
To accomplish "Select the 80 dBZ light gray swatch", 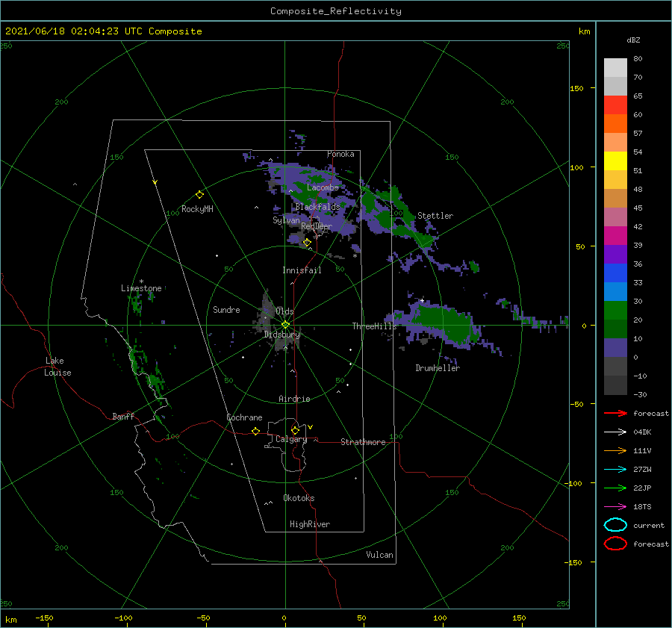I will (x=615, y=68).
